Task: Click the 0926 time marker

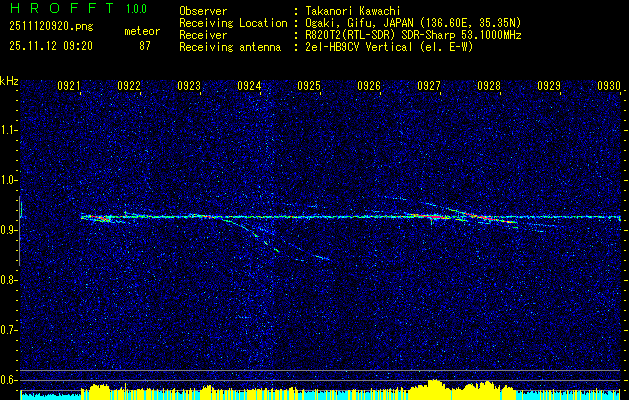Action: pos(369,85)
